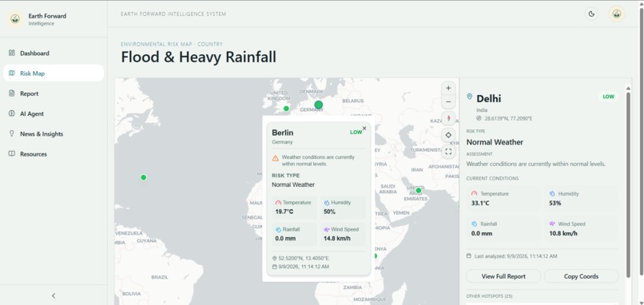Screen dimensions: 644x305
Task: Click Temperature icon in Delhi panel
Action: (475, 193)
